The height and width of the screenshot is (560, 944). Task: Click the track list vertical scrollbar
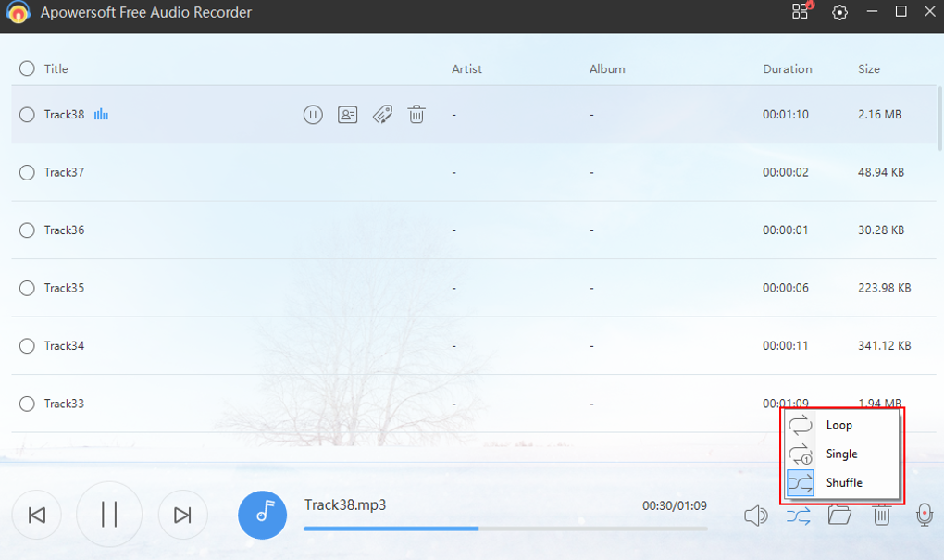click(x=939, y=118)
